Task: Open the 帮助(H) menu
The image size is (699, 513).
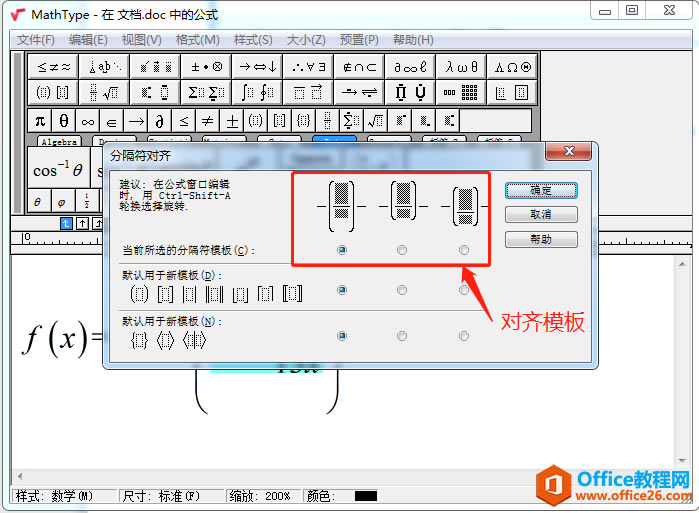Action: pos(413,40)
